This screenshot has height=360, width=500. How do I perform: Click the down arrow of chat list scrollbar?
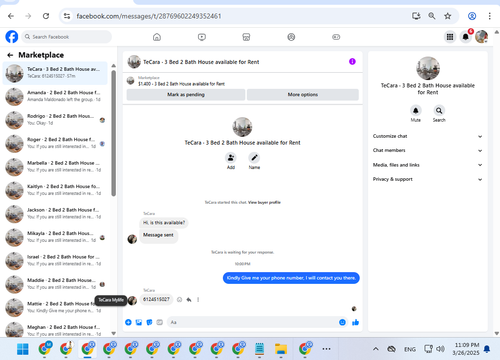(x=113, y=333)
